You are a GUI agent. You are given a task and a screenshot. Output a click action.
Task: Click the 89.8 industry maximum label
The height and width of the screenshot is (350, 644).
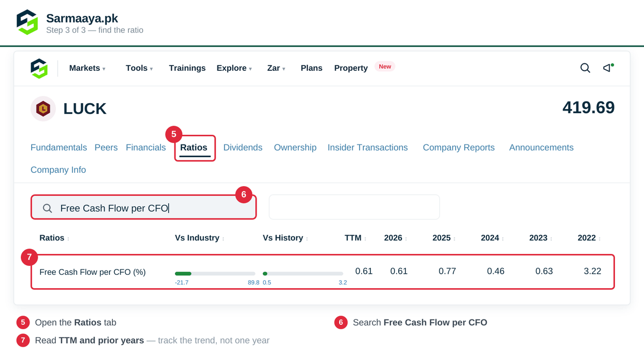[x=253, y=282]
